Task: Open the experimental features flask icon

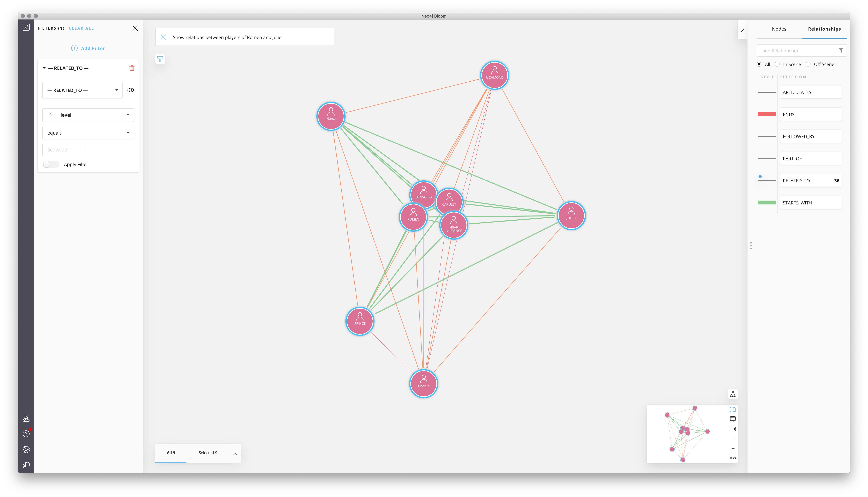Action: 26,419
